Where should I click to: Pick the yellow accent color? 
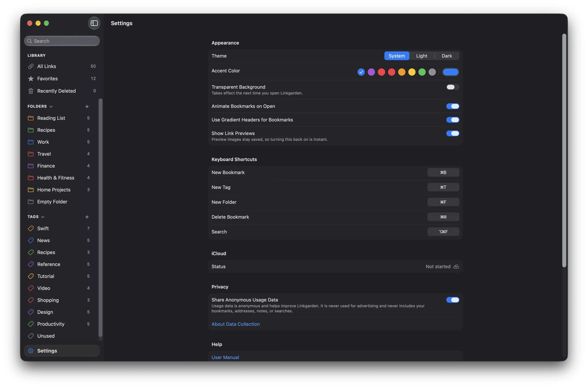(x=412, y=72)
